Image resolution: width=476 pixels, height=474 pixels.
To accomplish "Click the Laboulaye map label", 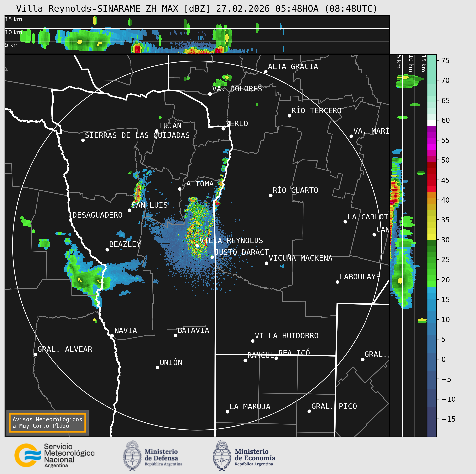I will pos(360,277).
